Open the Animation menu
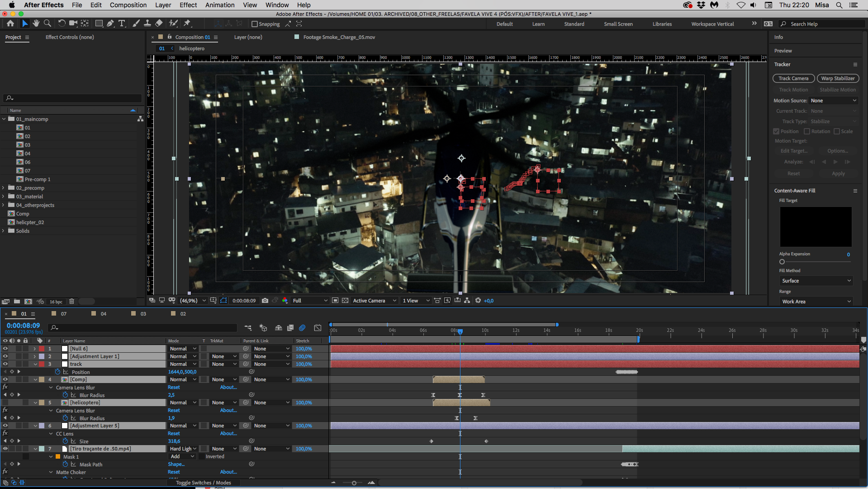 pos(220,5)
